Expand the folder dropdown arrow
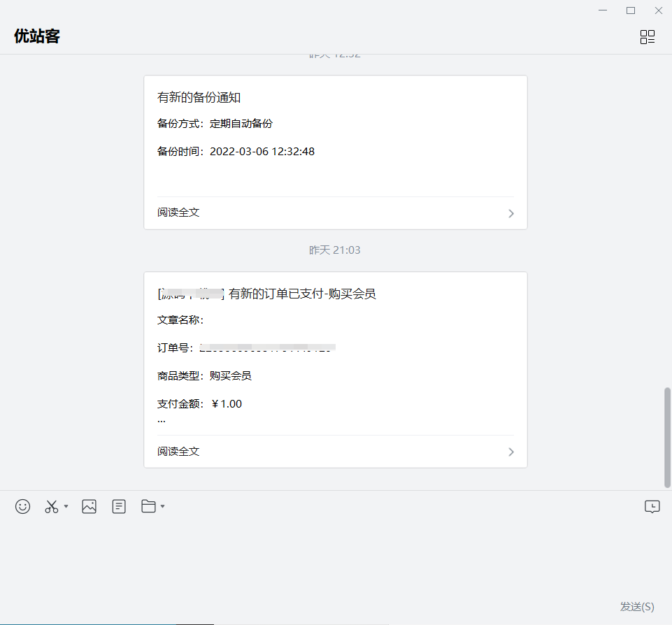Image resolution: width=672 pixels, height=625 pixels. [163, 506]
